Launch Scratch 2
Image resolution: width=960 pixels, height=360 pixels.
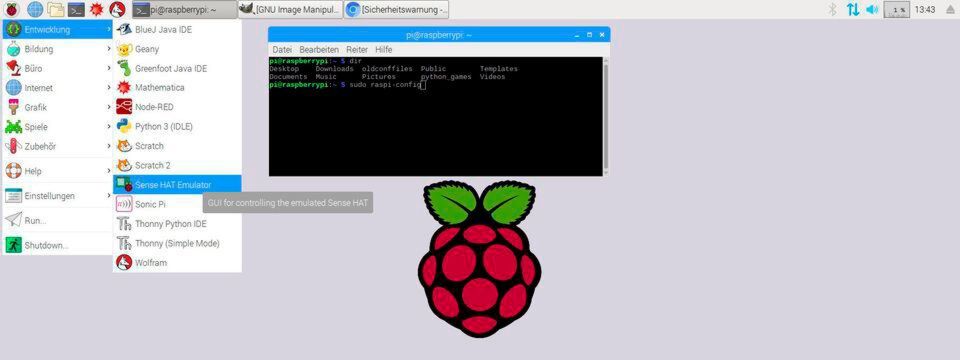[x=178, y=165]
